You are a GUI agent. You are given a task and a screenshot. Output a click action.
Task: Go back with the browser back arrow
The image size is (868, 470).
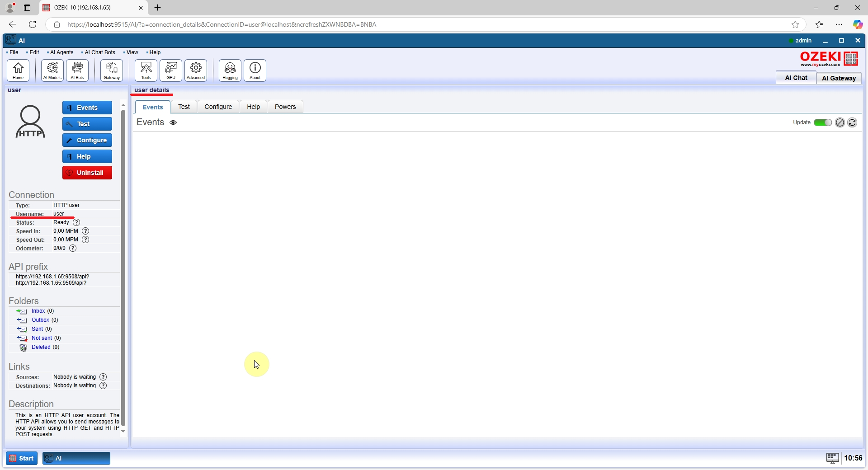tap(13, 24)
